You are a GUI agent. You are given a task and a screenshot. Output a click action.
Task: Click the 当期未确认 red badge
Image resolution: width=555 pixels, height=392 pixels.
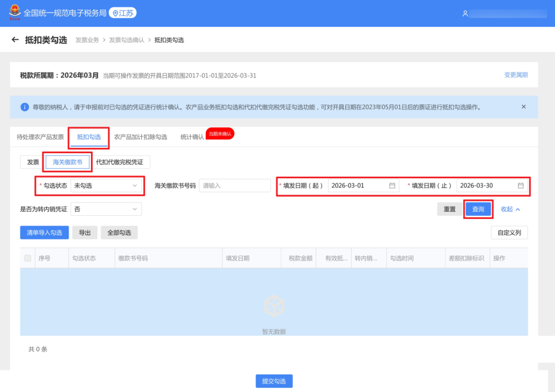pos(220,134)
